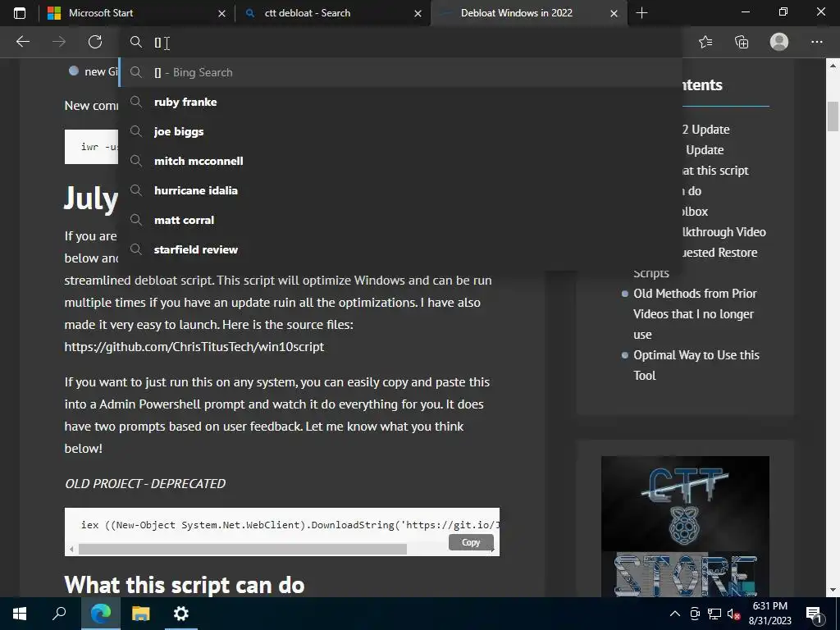Switch to the ctt debloat - Search tab

[x=333, y=13]
